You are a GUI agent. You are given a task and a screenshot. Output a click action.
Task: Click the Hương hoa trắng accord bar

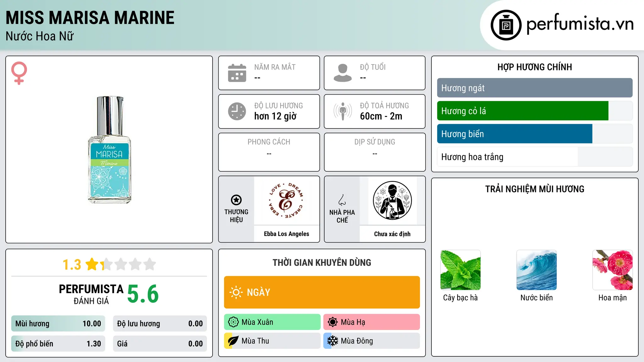point(535,157)
